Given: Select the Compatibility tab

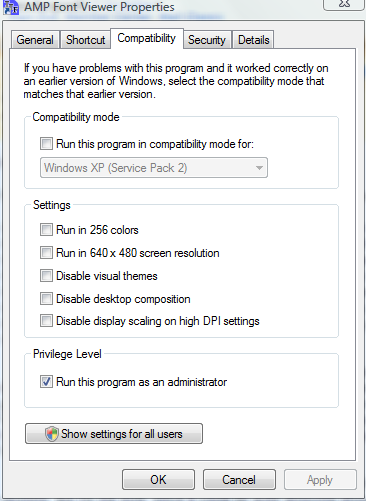Looking at the screenshot, I should click(147, 38).
